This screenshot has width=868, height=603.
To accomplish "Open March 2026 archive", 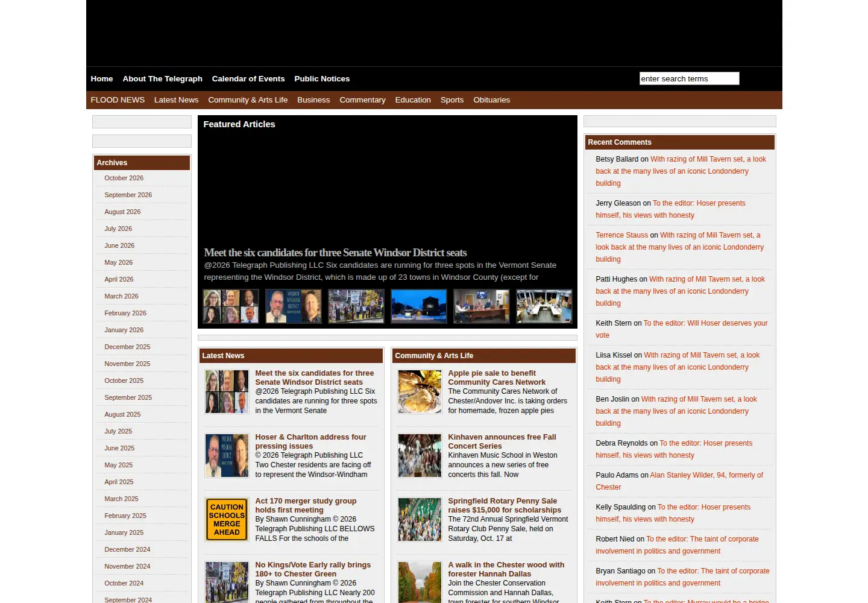I will coord(121,296).
